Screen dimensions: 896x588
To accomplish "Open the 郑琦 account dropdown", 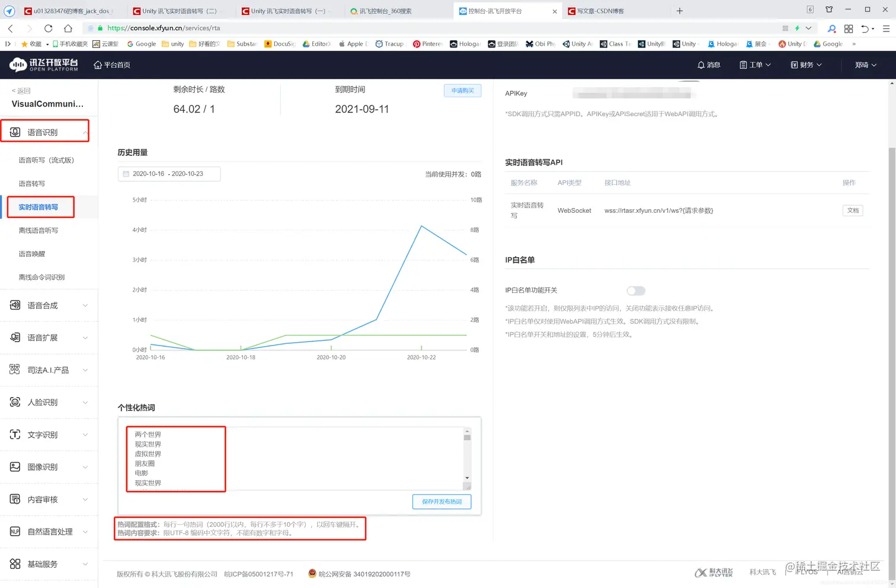I will click(866, 65).
